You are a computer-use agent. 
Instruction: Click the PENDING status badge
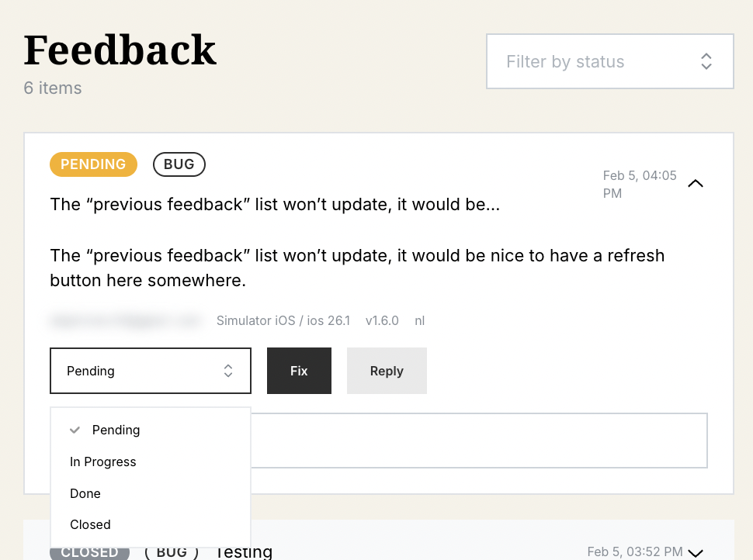coord(93,164)
